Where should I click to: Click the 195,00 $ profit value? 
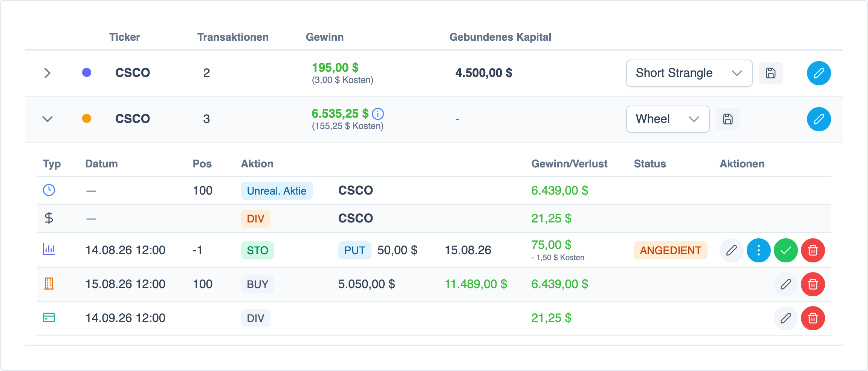tap(335, 67)
